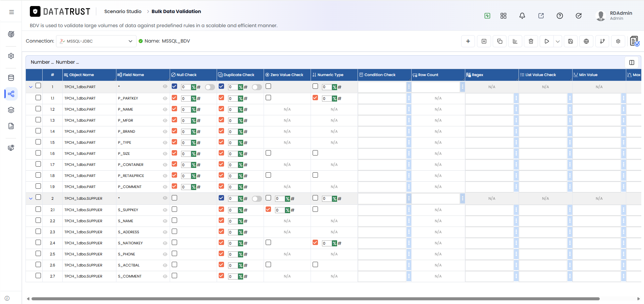
Task: Open Min Value handle for P_SIZE row
Action: click(624, 154)
